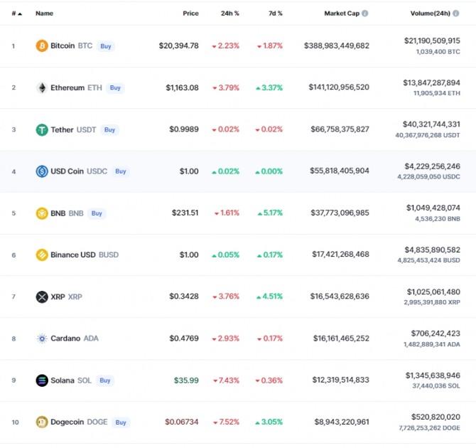Sort table by Name column
The height and width of the screenshot is (448, 476).
[44, 14]
